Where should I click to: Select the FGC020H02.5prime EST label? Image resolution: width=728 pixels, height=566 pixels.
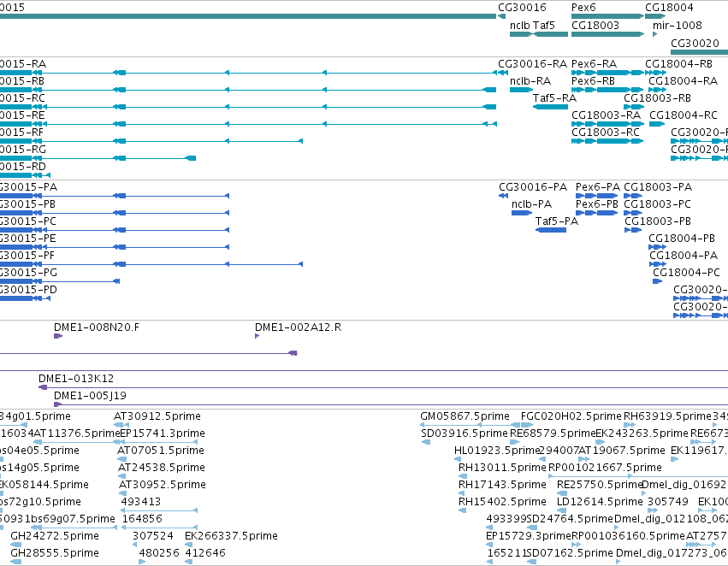[571, 416]
